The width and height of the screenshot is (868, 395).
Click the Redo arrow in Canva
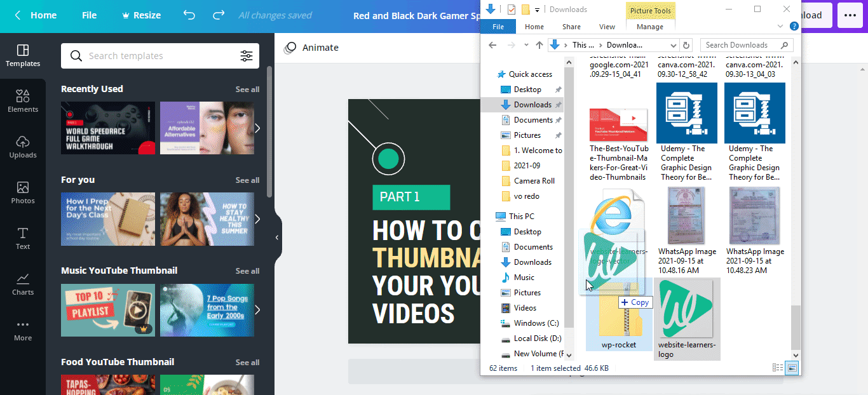pyautogui.click(x=219, y=15)
